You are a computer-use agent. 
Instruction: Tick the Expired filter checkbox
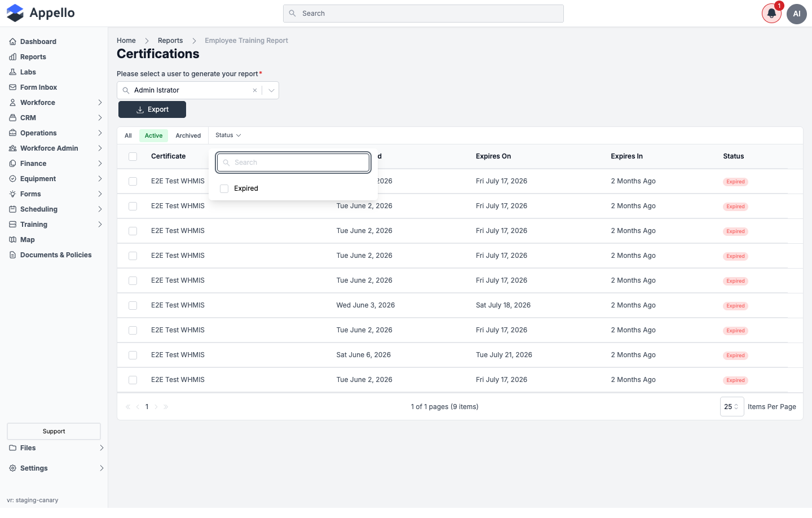[x=224, y=188]
